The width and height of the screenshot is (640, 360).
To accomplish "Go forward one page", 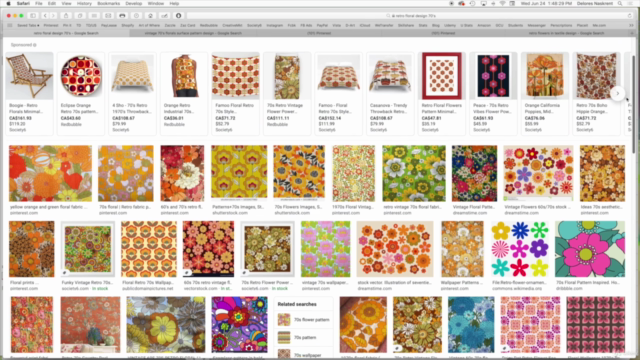I will pyautogui.click(x=53, y=16).
